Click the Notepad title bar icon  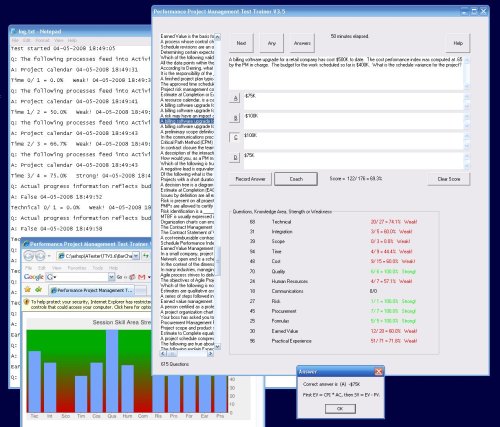(14, 32)
